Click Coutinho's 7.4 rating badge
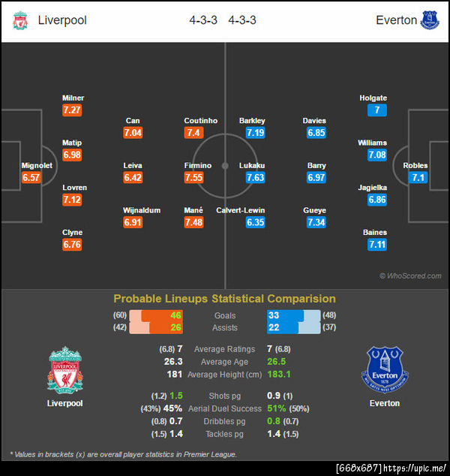This screenshot has width=450, height=476. point(193,133)
